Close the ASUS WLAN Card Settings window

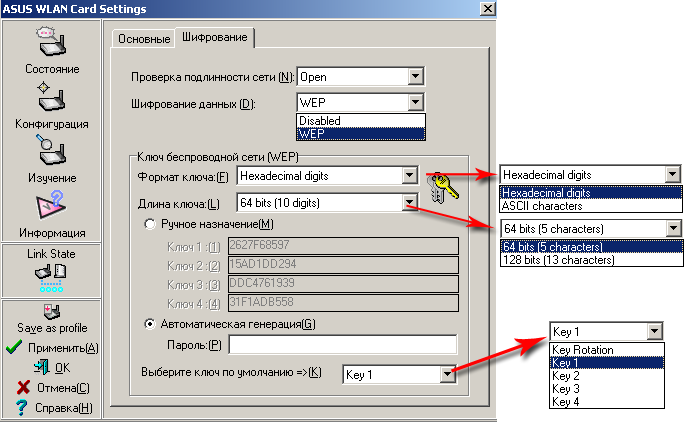click(487, 9)
